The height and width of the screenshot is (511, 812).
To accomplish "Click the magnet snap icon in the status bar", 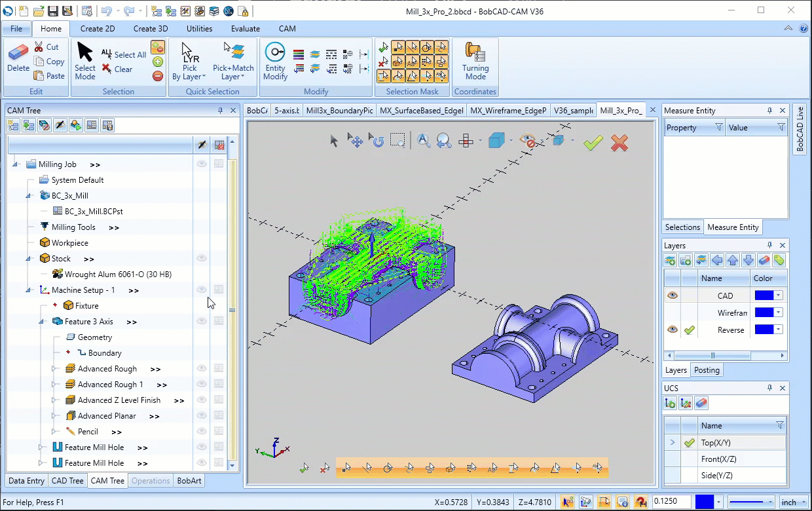I will coord(642,502).
